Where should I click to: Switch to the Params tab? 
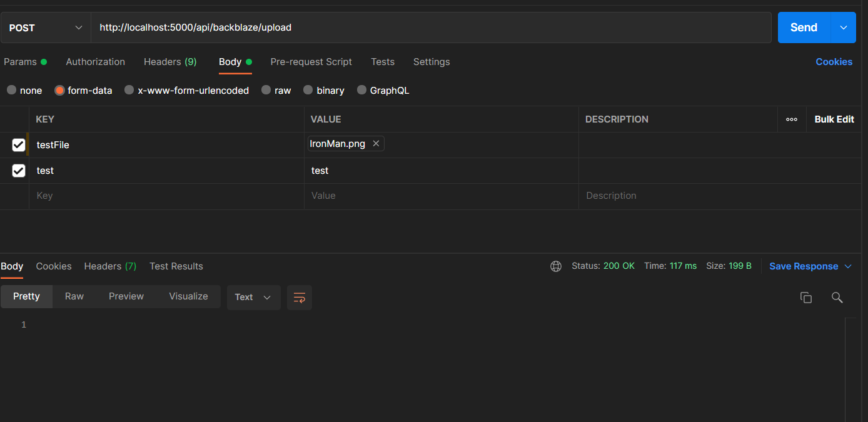(25, 62)
